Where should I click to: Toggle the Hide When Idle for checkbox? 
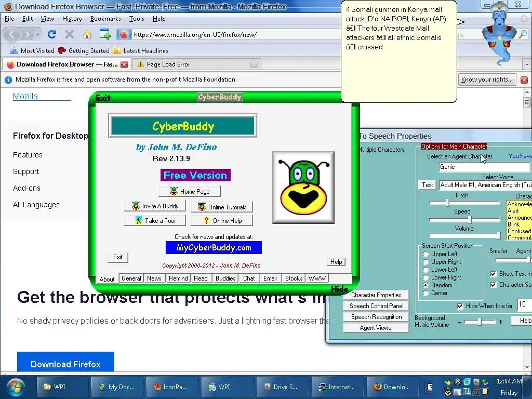(x=460, y=306)
